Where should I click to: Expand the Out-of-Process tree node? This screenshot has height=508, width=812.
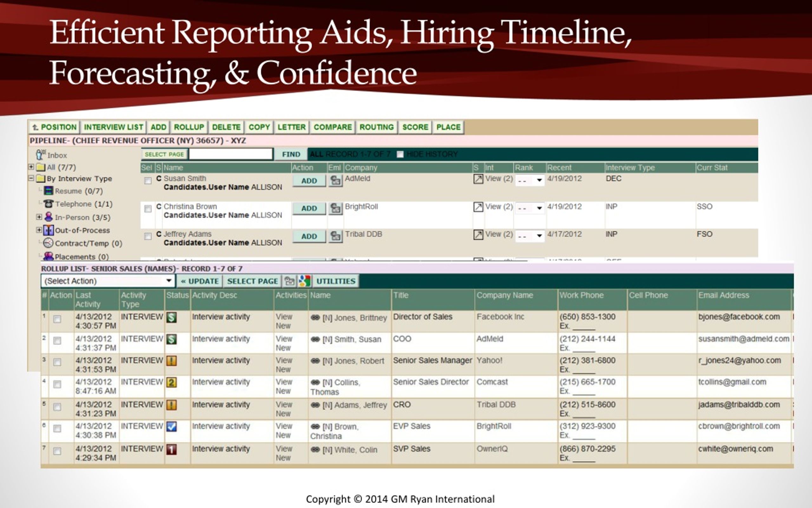tap(39, 230)
